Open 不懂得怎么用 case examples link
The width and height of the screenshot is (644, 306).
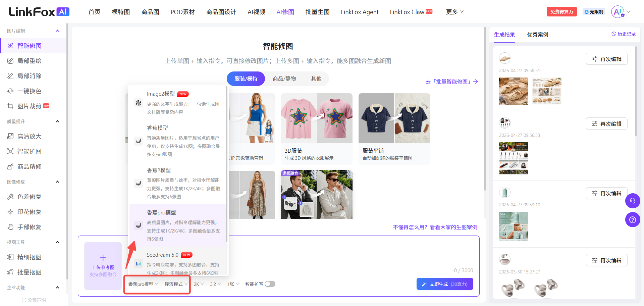(x=435, y=227)
